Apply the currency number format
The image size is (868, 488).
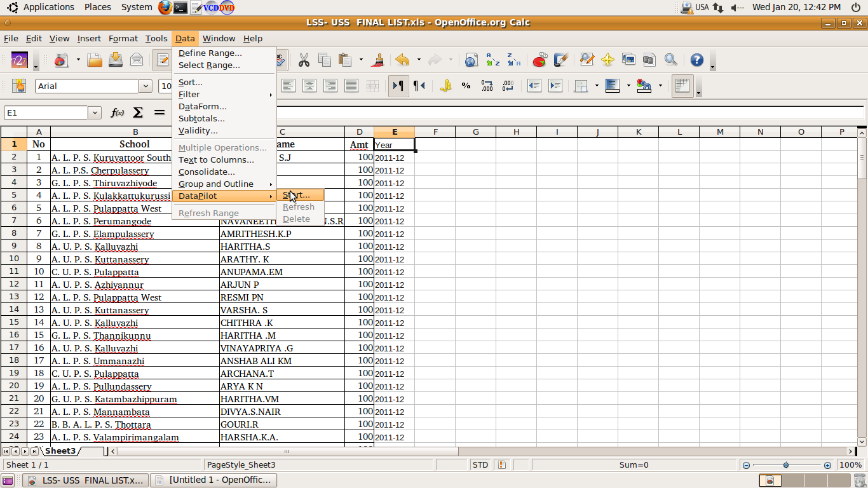click(447, 85)
